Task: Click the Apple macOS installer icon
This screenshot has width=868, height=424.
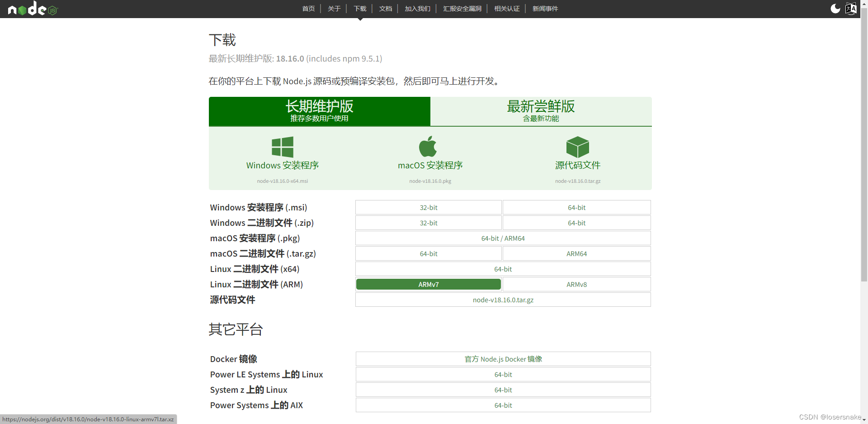Action: [428, 146]
